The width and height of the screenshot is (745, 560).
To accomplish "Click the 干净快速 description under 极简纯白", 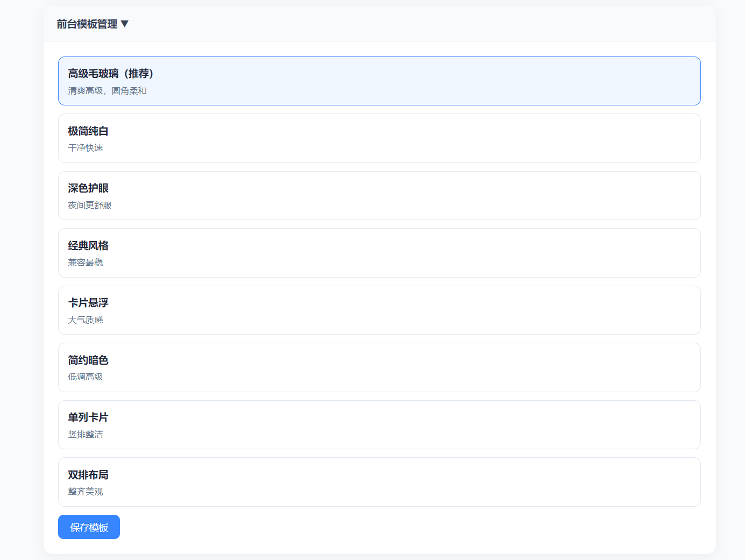I will (x=86, y=148).
